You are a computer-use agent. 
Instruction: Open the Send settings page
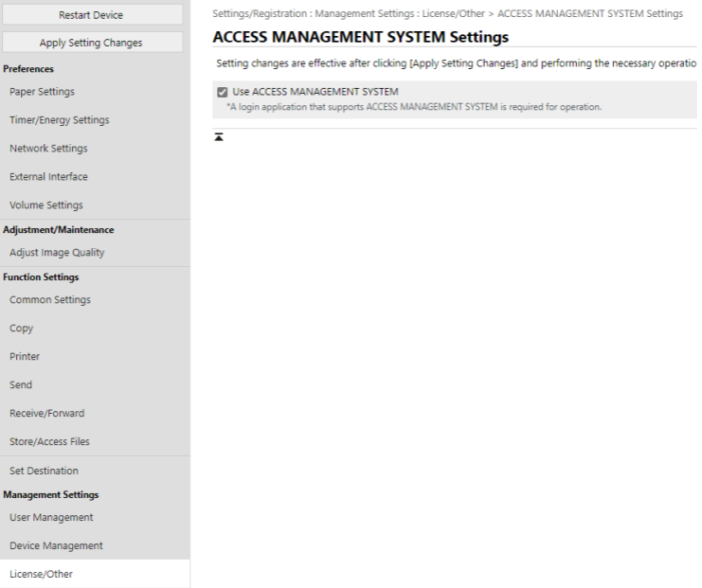point(21,385)
